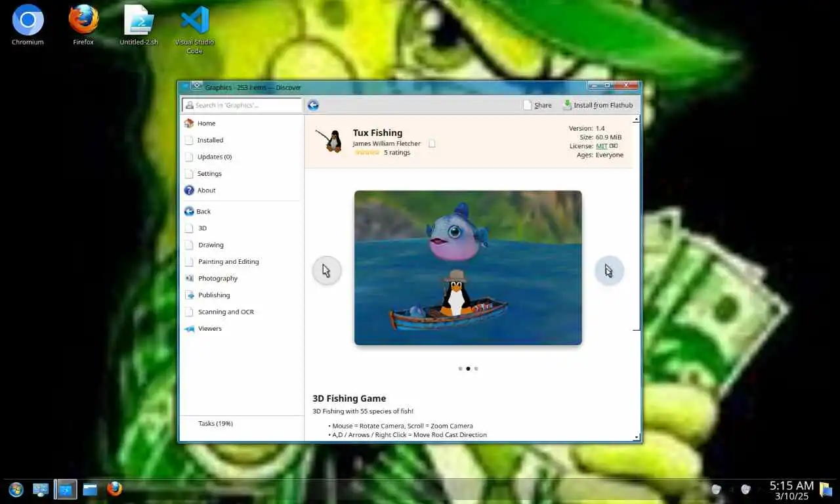Show the next screenshot with right carousel arrow
840x504 pixels.
coord(609,270)
